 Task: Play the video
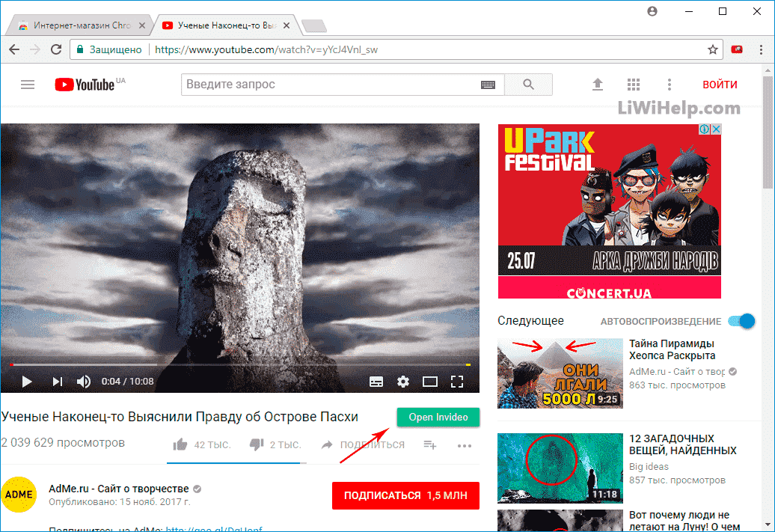point(27,381)
